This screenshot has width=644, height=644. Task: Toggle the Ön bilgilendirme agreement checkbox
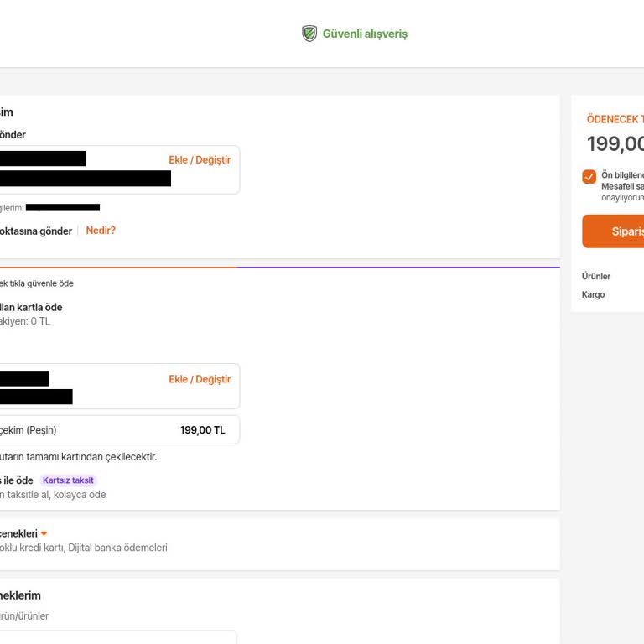pyautogui.click(x=589, y=177)
